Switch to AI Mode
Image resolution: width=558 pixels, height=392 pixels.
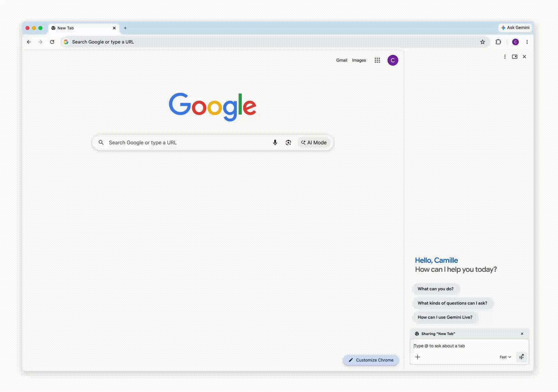(314, 143)
